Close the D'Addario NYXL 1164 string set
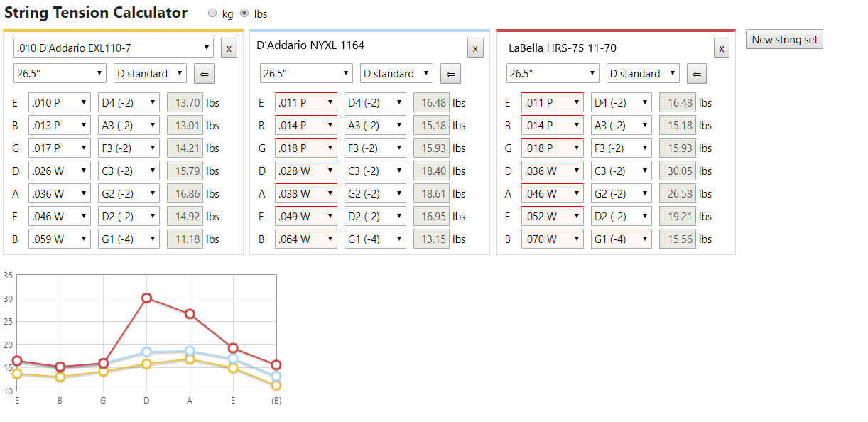The height and width of the screenshot is (422, 868). pos(475,48)
